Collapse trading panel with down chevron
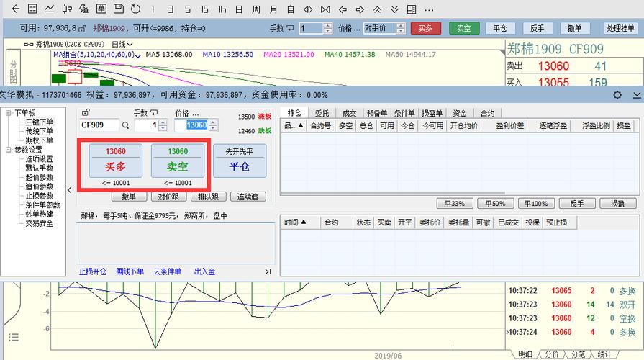 637,95
